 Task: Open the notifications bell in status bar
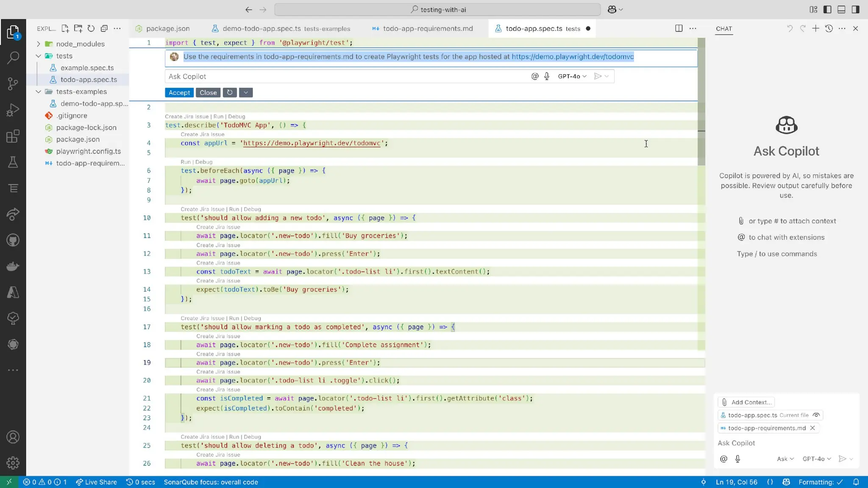pyautogui.click(x=856, y=482)
